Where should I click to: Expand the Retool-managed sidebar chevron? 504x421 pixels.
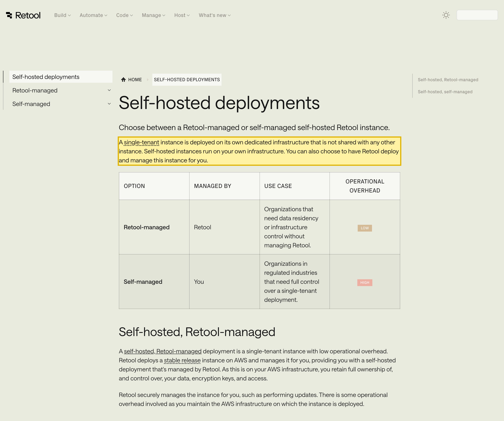click(x=109, y=90)
